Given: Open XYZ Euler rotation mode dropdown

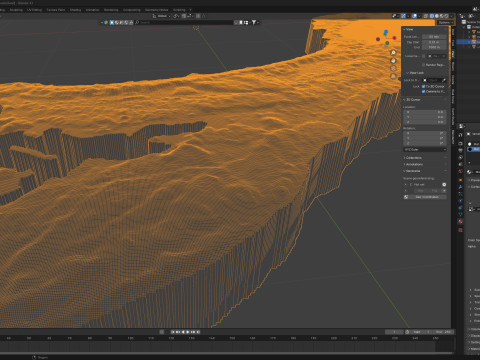Looking at the screenshot, I should click(425, 149).
